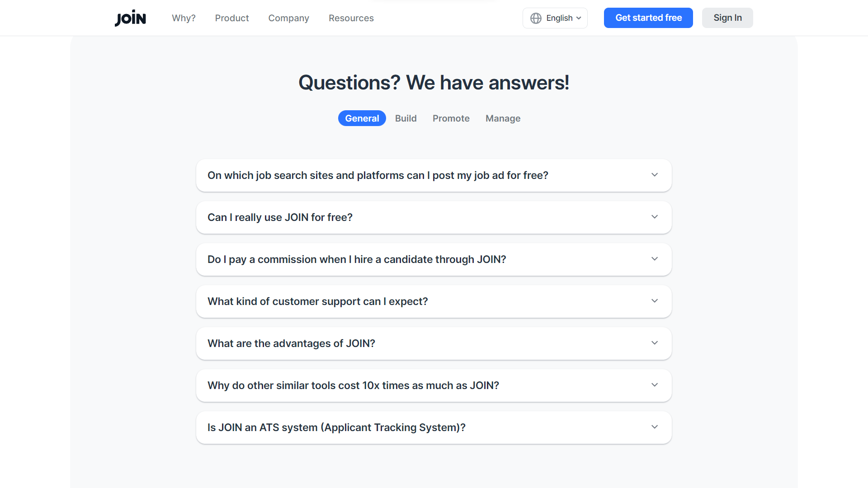Click 'What kind of customer support' question text
868x488 pixels.
point(317,301)
